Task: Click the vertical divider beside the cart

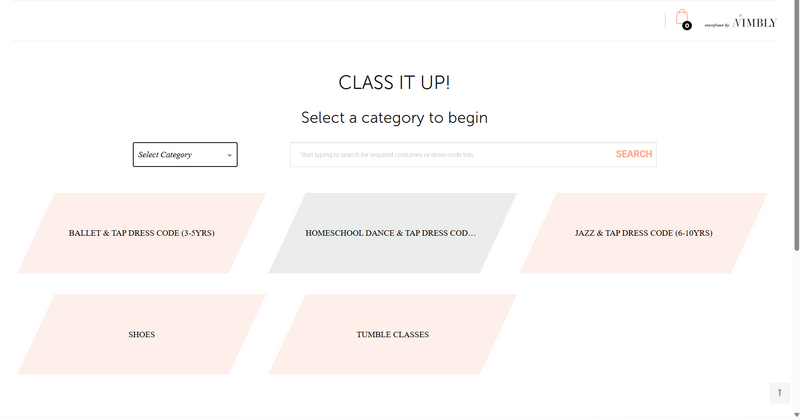Action: (x=666, y=20)
